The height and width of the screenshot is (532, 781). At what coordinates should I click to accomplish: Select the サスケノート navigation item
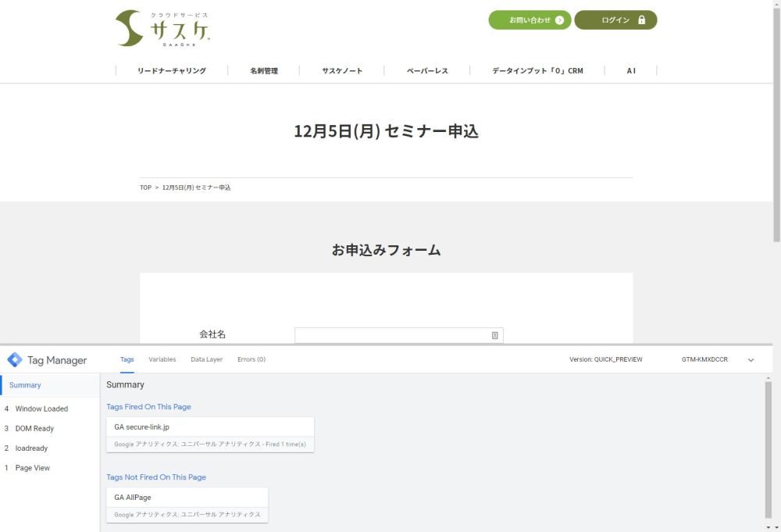(x=342, y=71)
